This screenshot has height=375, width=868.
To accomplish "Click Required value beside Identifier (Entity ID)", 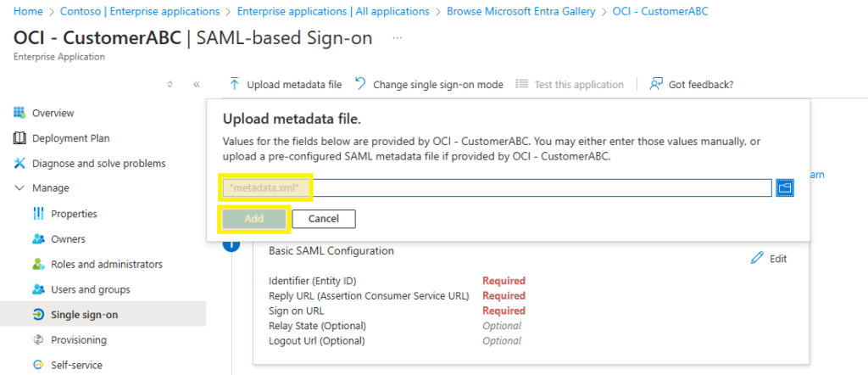I will coord(504,280).
